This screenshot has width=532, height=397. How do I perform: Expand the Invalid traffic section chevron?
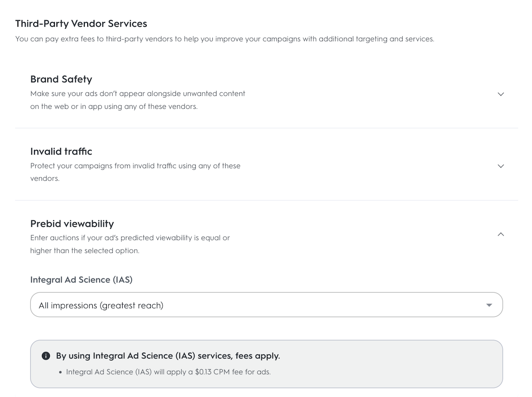pyautogui.click(x=501, y=166)
